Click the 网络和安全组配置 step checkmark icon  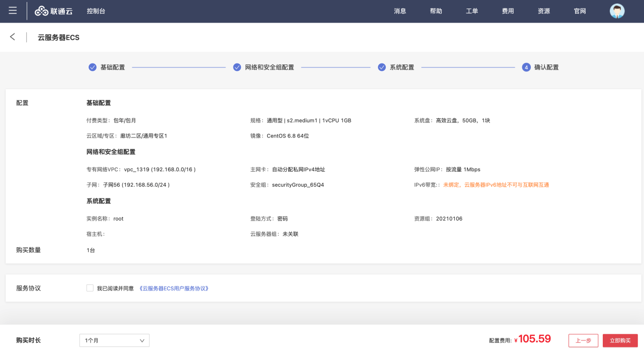pos(237,67)
